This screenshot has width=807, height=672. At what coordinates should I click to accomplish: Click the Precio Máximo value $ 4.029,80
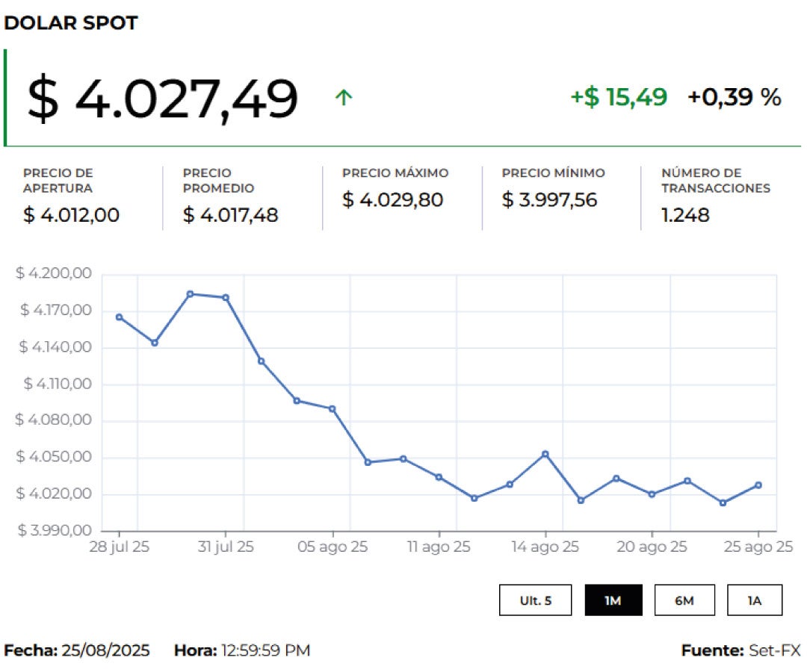click(392, 200)
